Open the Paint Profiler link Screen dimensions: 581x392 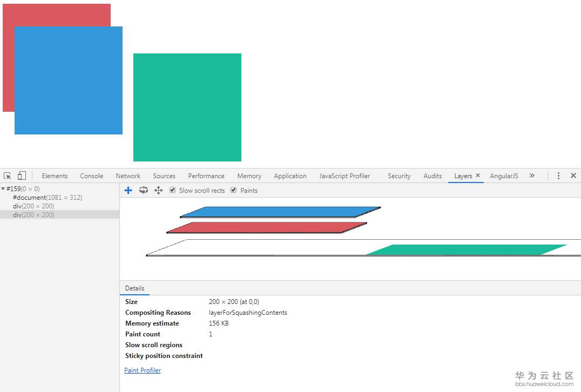pos(143,370)
